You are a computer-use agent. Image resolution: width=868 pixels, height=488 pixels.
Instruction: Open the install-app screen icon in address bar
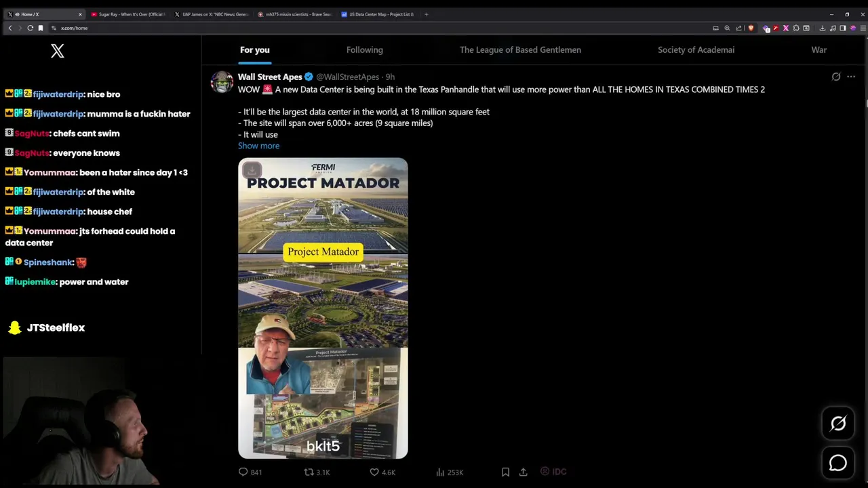716,28
